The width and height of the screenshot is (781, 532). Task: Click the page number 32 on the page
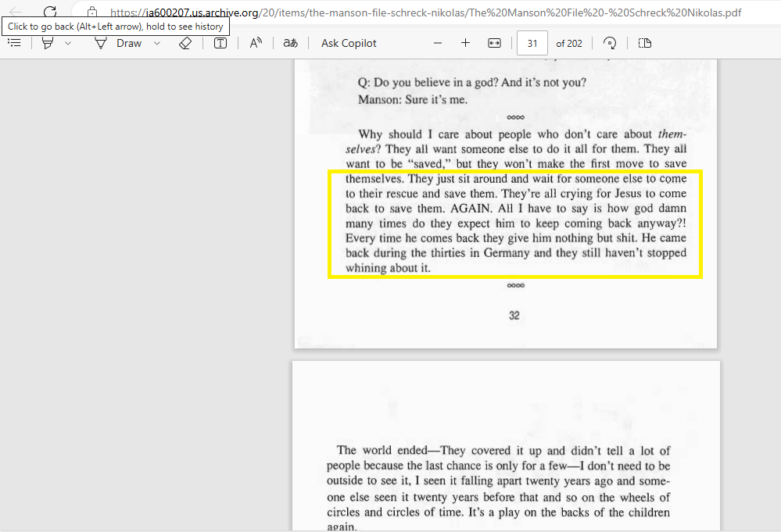(514, 316)
